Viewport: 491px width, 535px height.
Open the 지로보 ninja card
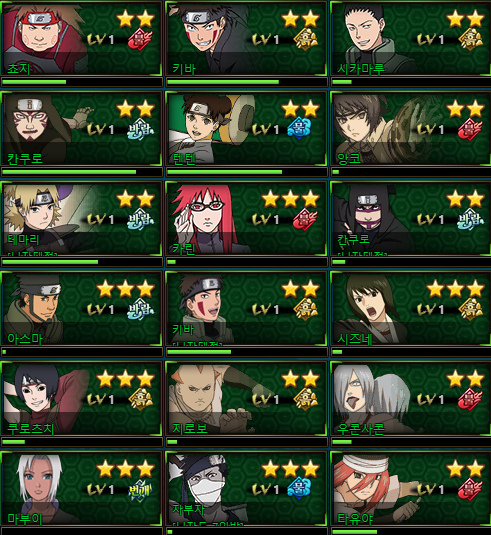coord(246,399)
